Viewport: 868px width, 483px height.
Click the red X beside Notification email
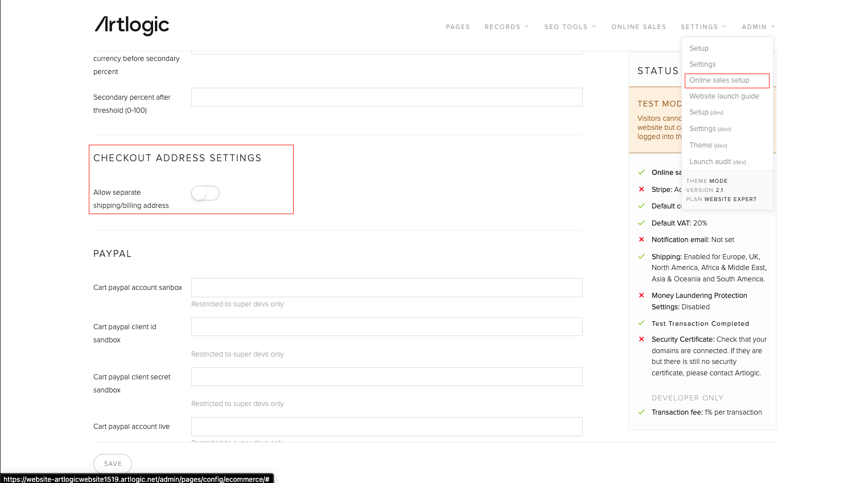pos(641,240)
